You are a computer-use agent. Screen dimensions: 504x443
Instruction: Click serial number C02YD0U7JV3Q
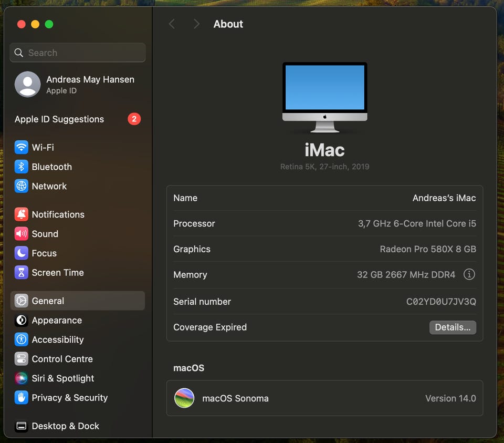[441, 302]
